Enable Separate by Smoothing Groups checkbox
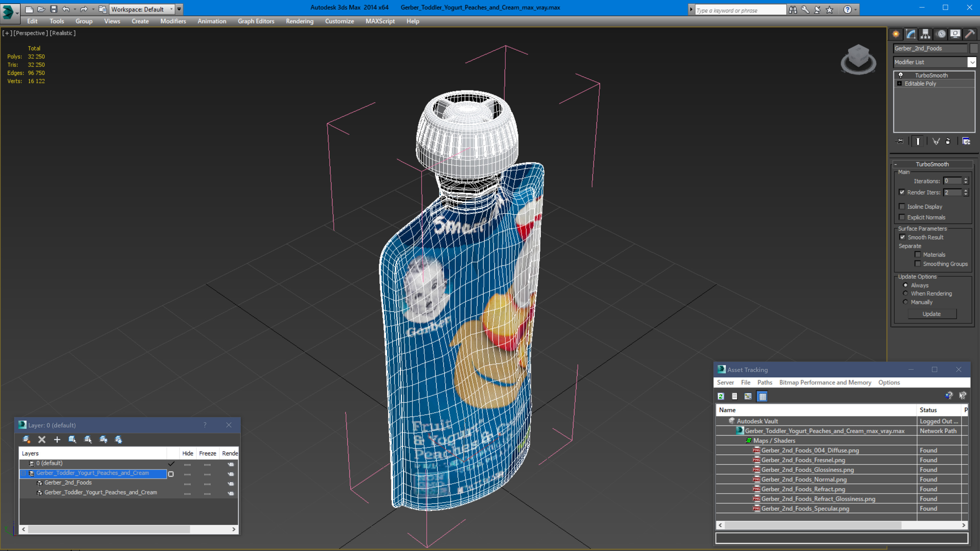The image size is (980, 551). tap(918, 263)
